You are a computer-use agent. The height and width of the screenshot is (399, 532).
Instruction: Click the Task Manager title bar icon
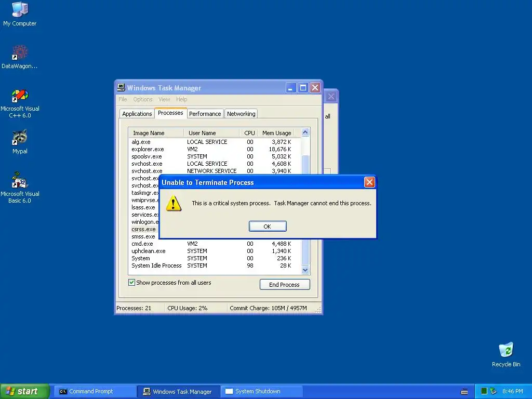point(121,87)
